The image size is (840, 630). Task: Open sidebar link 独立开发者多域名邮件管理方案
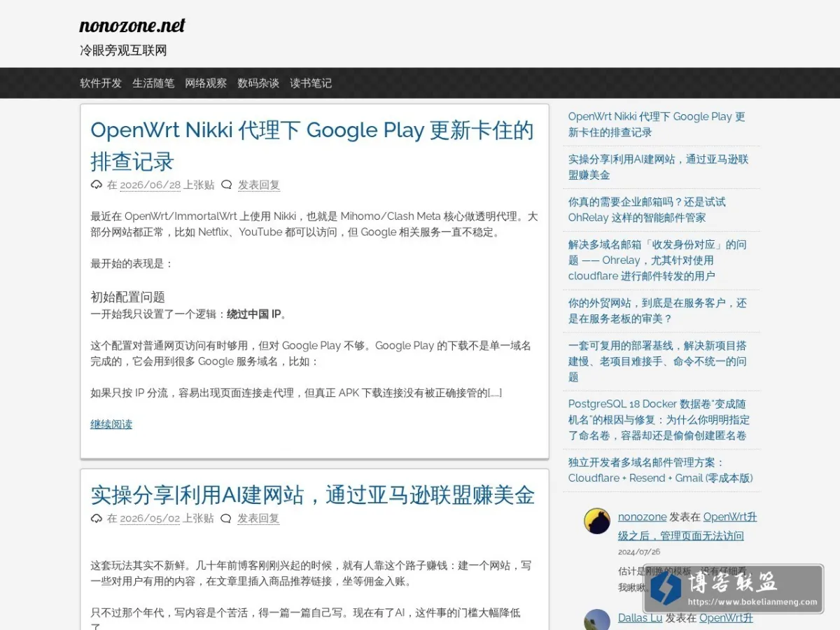click(x=661, y=470)
